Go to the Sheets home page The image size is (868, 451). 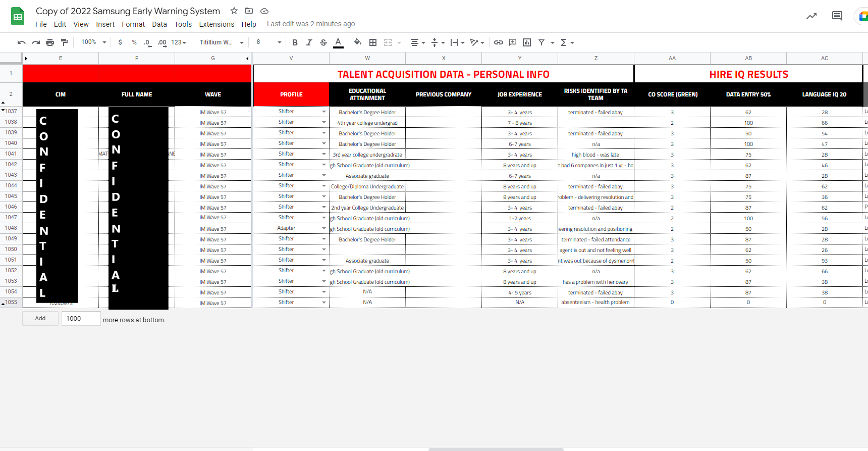click(x=18, y=17)
